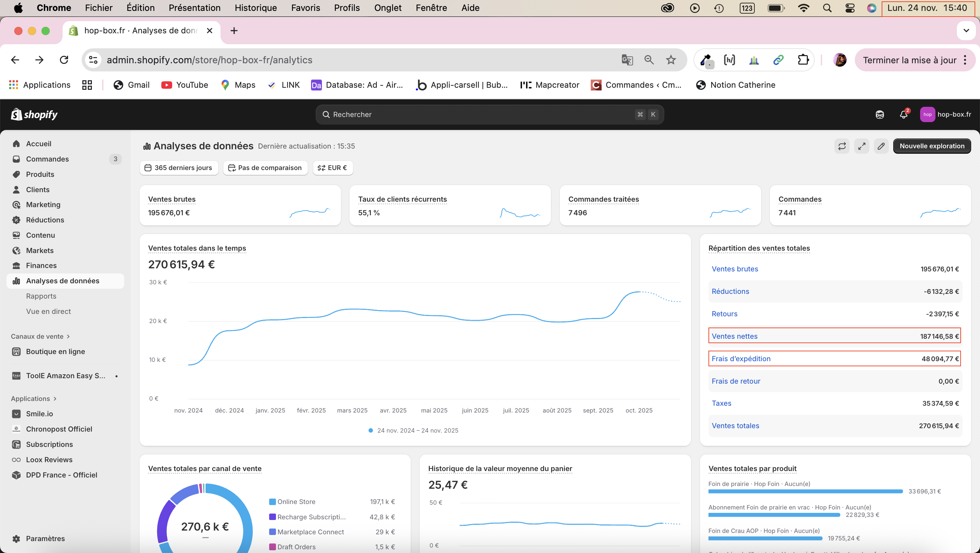
Task: Open 365 derniers jours date selector
Action: click(x=179, y=168)
